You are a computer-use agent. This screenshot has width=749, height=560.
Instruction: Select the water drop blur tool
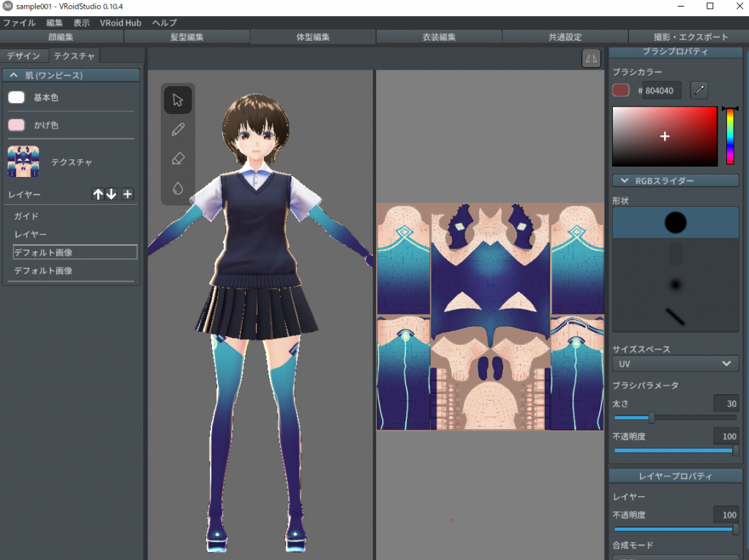(178, 188)
